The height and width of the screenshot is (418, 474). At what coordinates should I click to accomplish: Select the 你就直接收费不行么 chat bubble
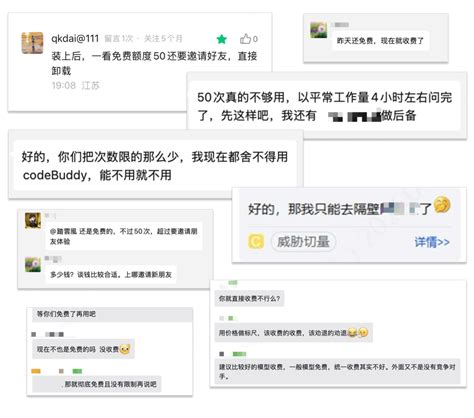[x=249, y=298]
